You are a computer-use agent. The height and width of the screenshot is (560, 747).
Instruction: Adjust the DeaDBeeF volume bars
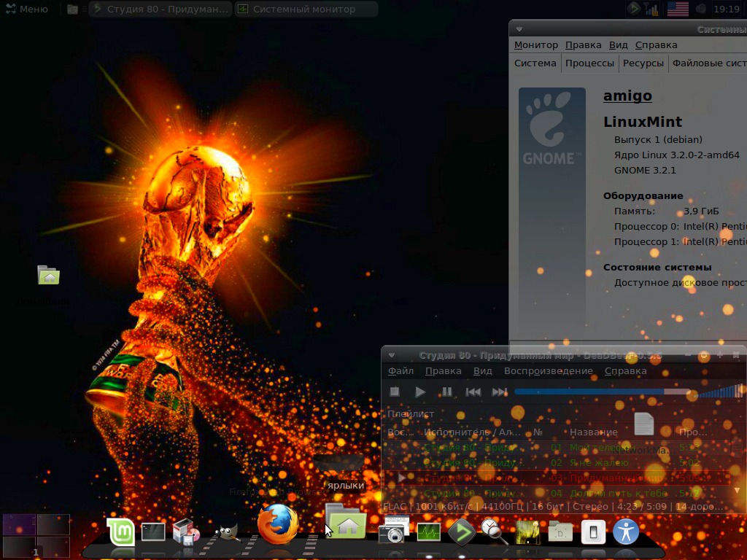coord(719,391)
